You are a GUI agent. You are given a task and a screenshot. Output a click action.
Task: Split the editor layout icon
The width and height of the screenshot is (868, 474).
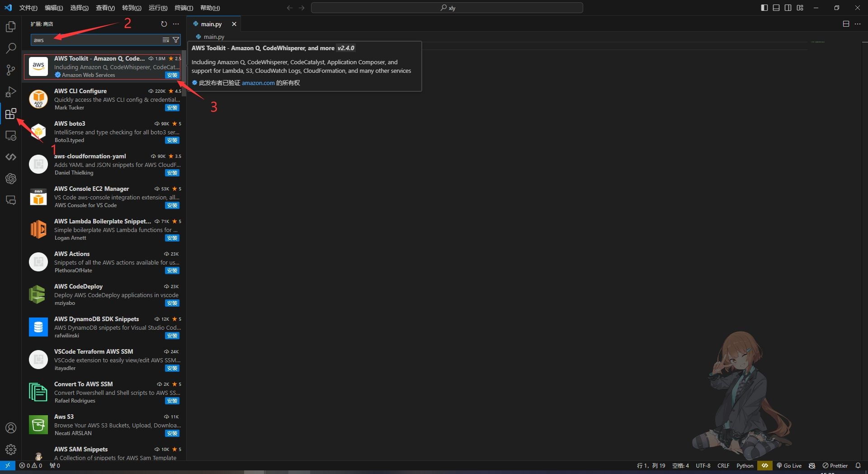[x=846, y=24]
